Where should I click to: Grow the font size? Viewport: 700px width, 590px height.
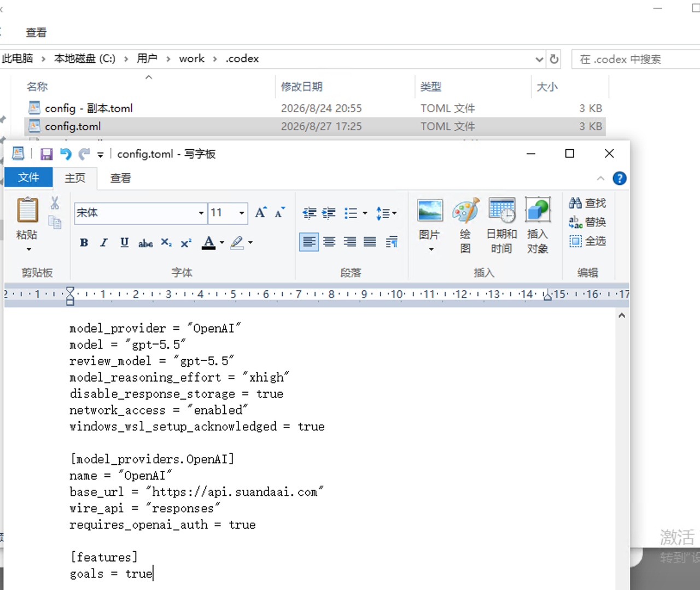tap(261, 213)
